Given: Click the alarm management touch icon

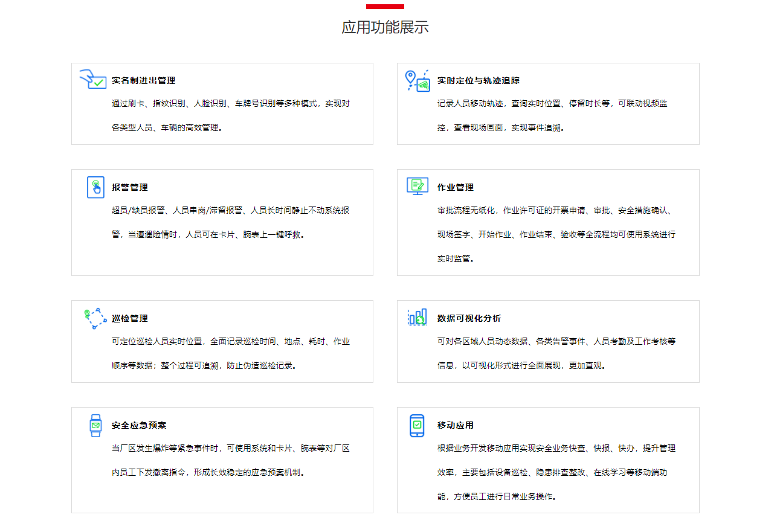Looking at the screenshot, I should 95,187.
